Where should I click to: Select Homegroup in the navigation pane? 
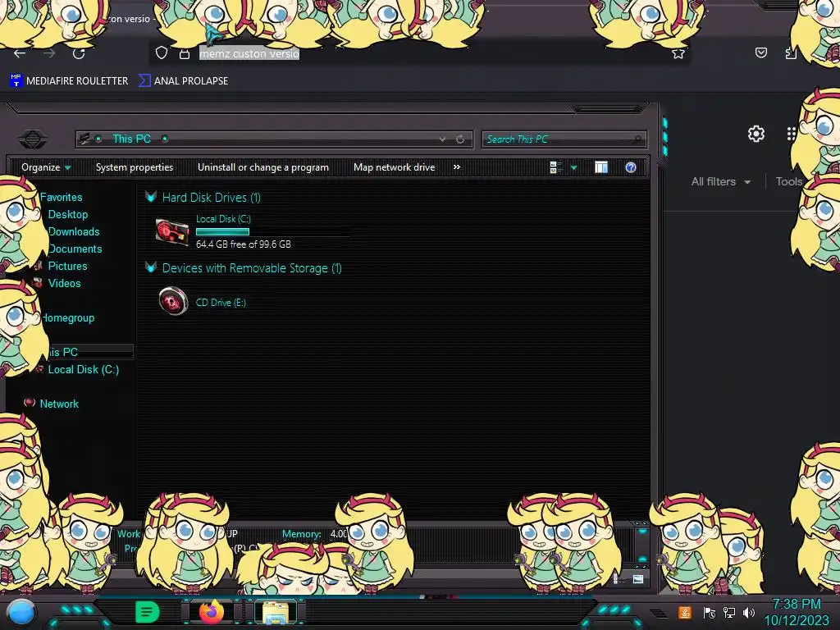click(68, 317)
